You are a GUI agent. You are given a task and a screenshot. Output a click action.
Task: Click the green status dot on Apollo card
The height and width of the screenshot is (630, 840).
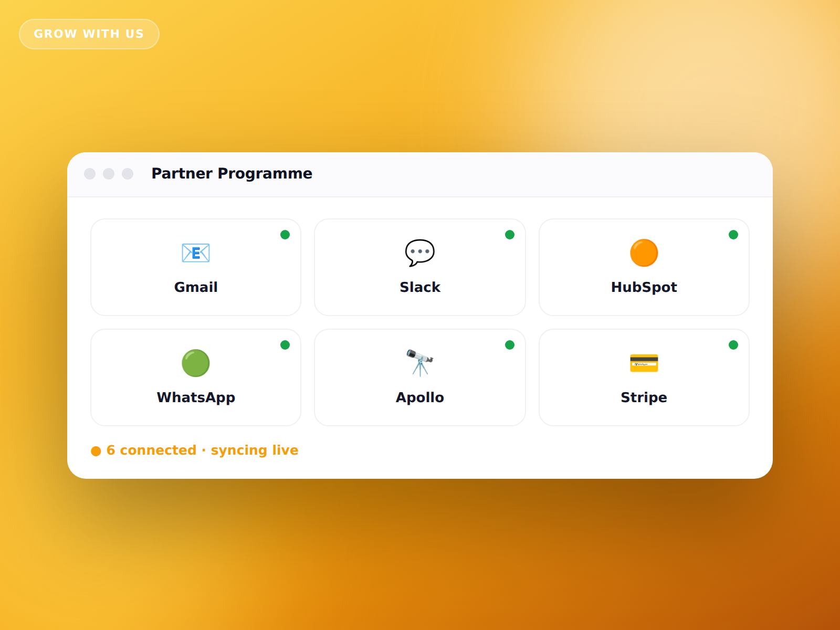point(510,345)
